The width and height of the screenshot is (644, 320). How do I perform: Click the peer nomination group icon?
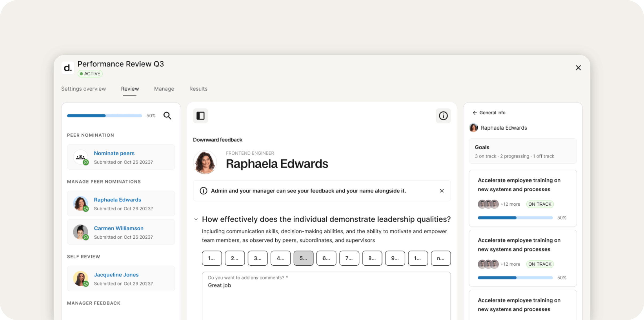(80, 157)
